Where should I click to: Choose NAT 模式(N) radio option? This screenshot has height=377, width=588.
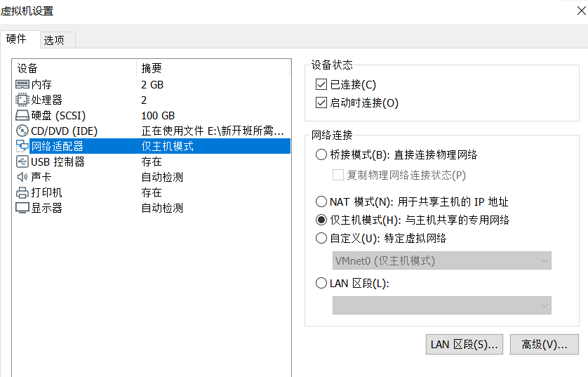tap(322, 201)
